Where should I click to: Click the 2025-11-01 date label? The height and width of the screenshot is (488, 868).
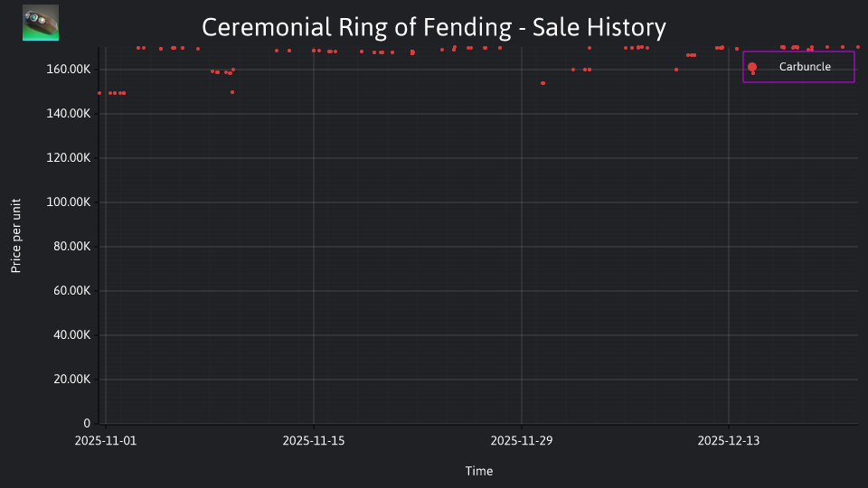pyautogui.click(x=105, y=441)
